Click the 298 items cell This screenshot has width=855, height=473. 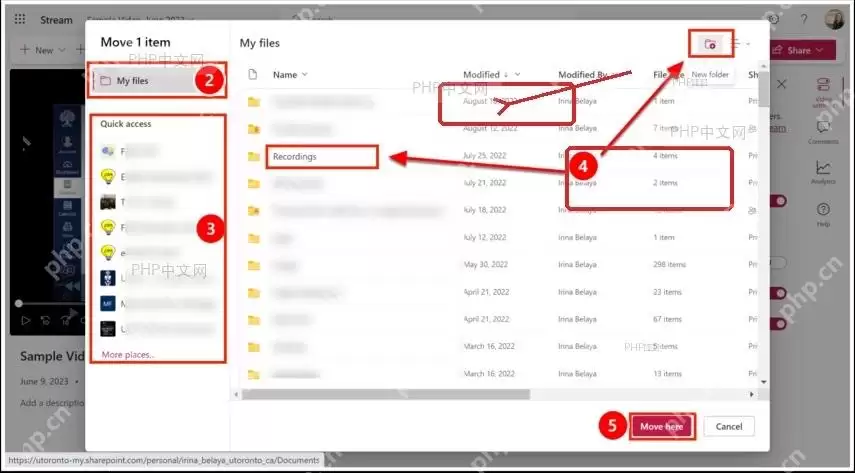(670, 265)
